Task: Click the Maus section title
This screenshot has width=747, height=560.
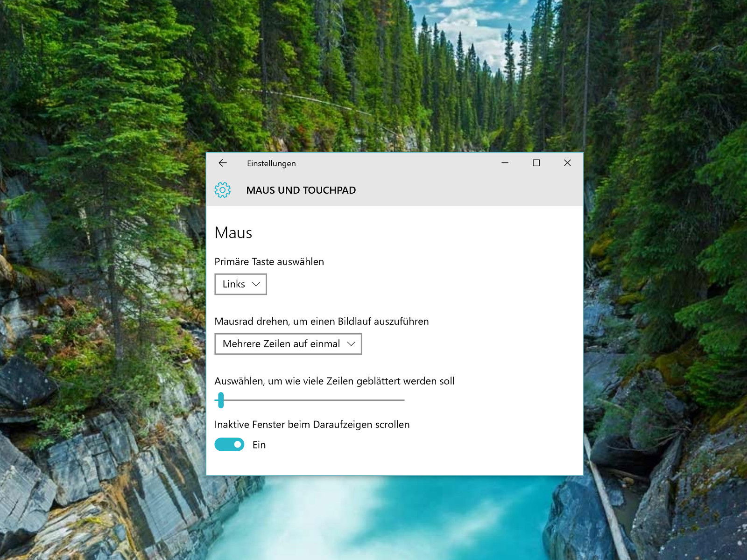Action: [x=233, y=232]
